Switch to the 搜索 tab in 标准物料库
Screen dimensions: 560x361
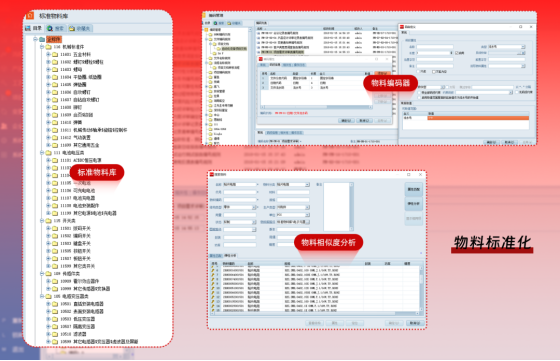(56, 28)
